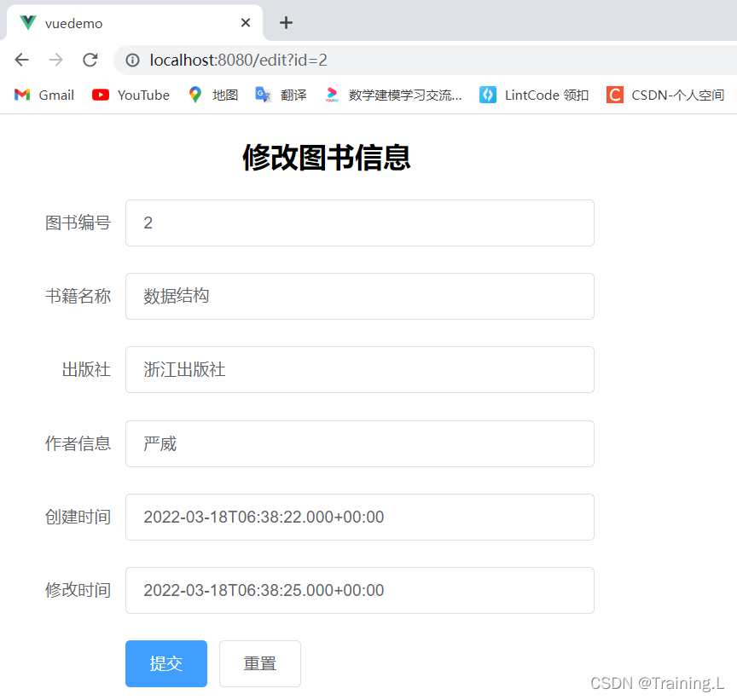This screenshot has width=737, height=700.
Task: Click the 作者信息 label
Action: (78, 443)
